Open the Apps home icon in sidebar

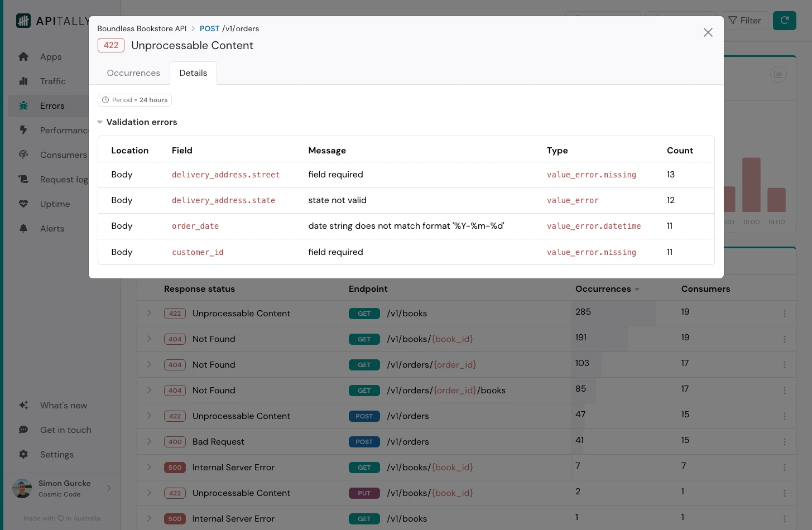click(x=23, y=56)
